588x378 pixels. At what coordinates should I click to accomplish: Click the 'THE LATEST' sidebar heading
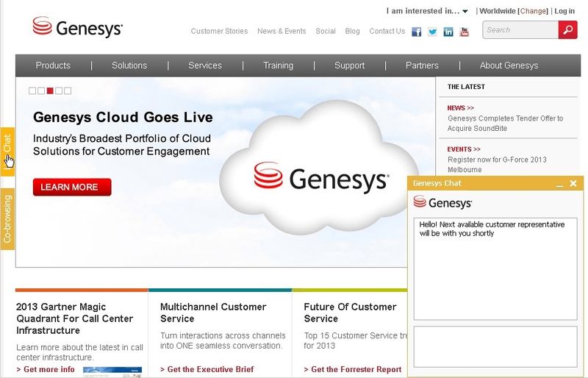pyautogui.click(x=466, y=87)
